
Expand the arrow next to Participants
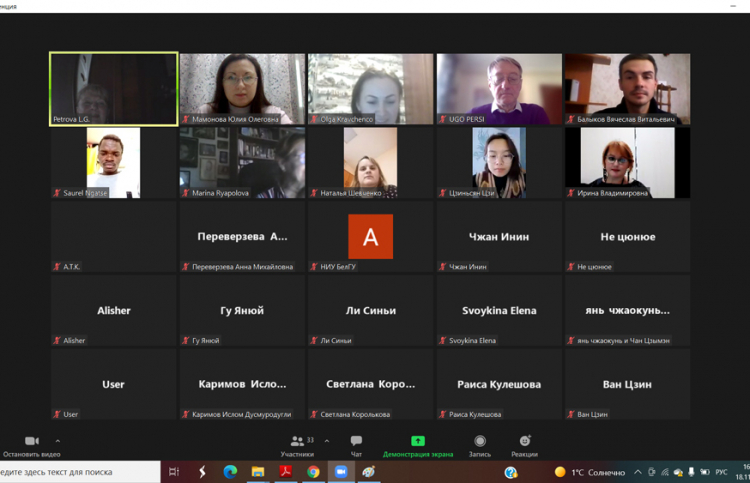point(327,441)
